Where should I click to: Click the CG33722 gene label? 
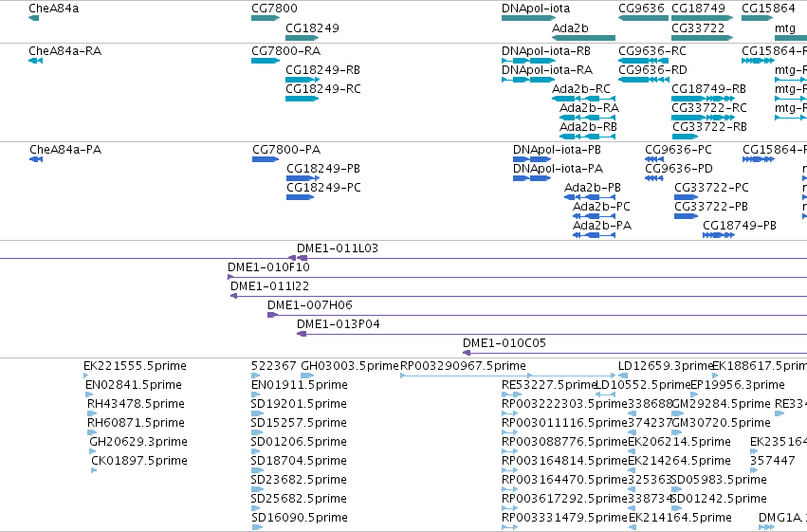tap(698, 28)
